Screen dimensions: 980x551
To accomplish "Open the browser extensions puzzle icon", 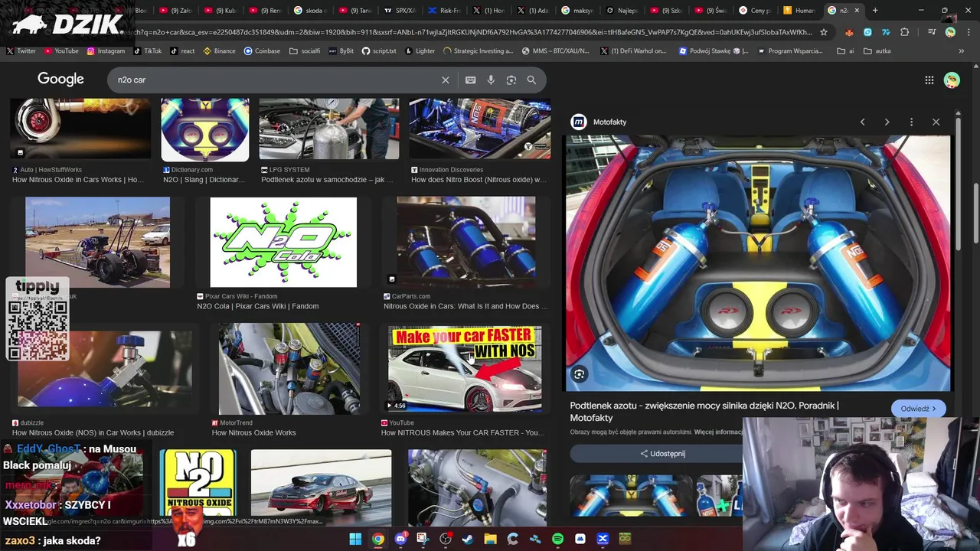I will (905, 32).
